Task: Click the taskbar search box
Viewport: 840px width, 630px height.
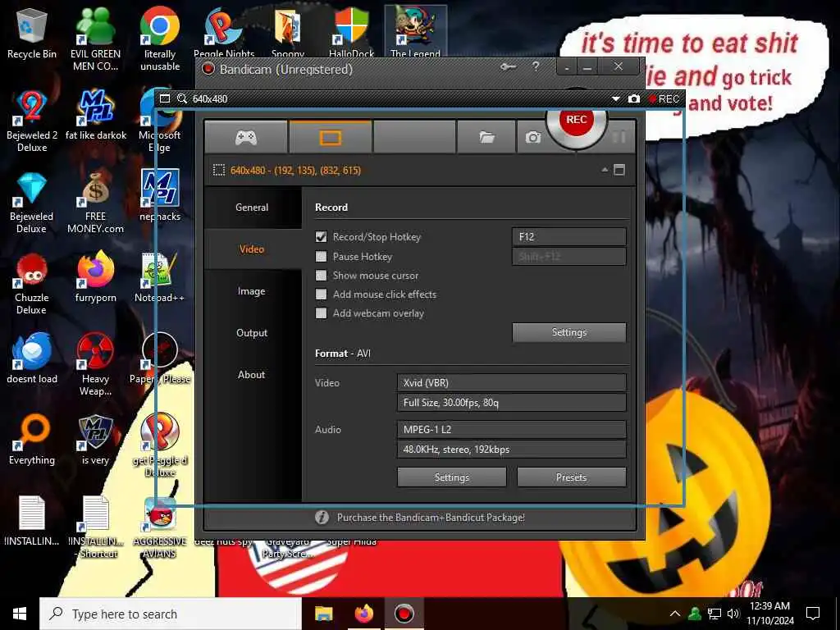Action: click(x=171, y=614)
